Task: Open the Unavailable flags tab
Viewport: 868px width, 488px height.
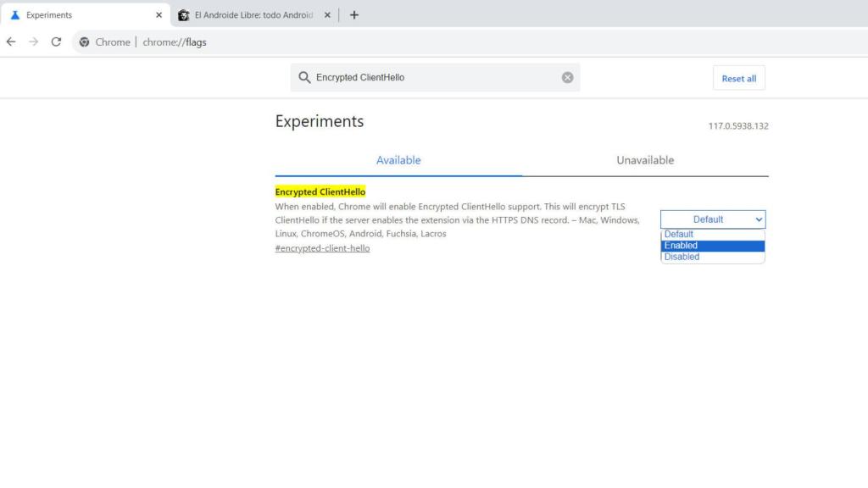Action: point(645,160)
